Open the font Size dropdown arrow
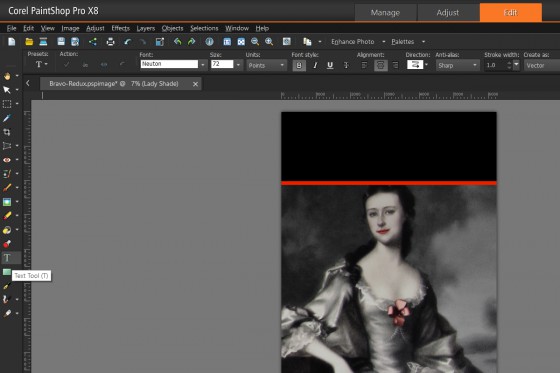Image resolution: width=560 pixels, height=373 pixels. coord(238,65)
